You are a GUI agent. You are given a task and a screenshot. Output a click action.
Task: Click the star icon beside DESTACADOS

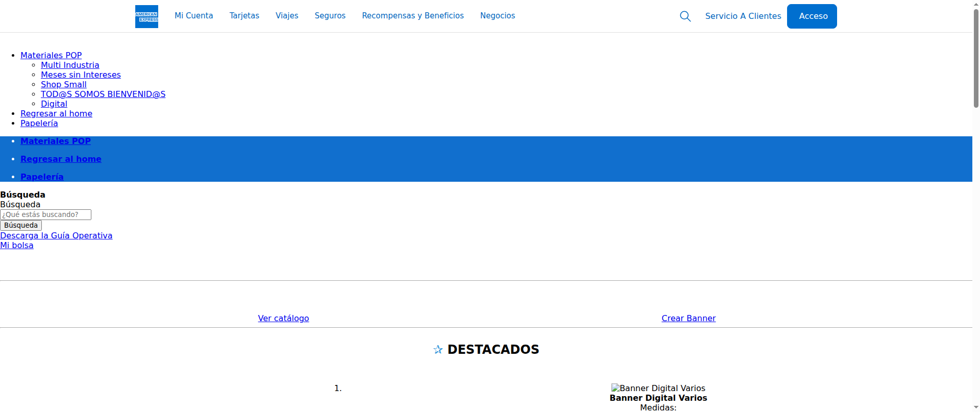(438, 350)
